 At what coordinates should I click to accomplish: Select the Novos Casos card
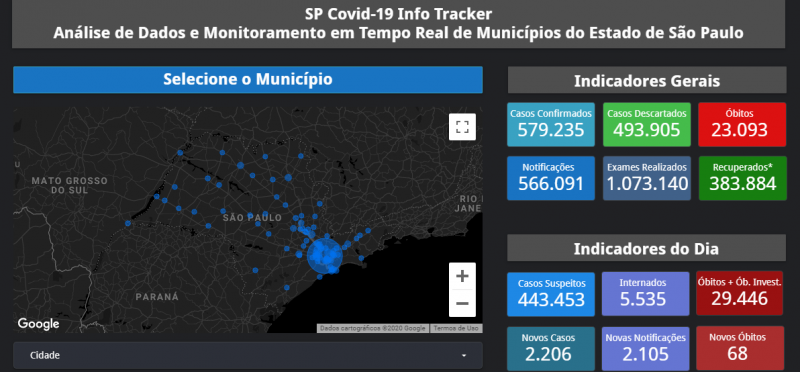(x=551, y=349)
